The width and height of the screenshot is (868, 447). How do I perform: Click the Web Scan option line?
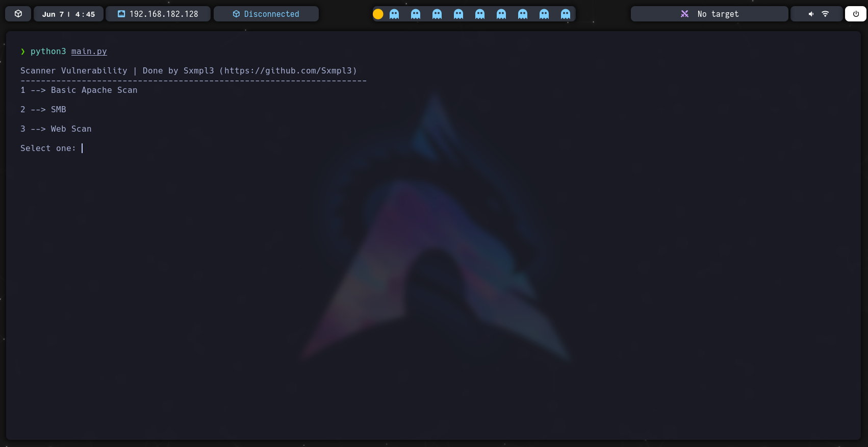[x=56, y=129]
